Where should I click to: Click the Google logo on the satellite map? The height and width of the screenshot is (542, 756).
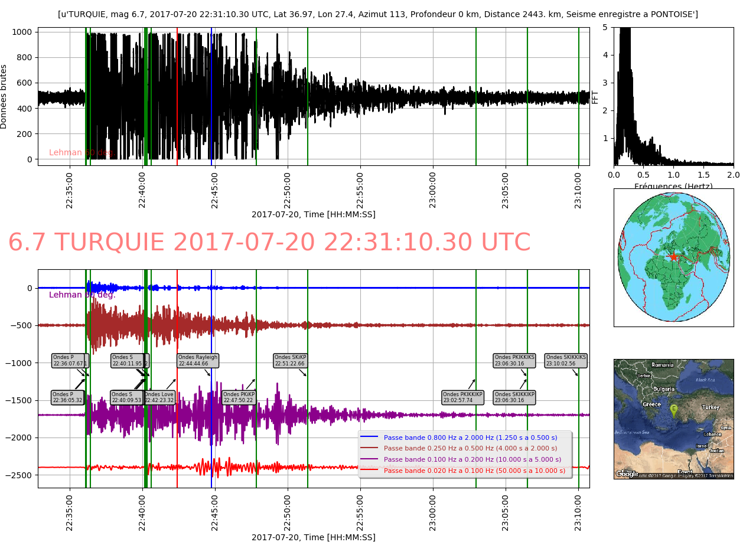coord(627,474)
